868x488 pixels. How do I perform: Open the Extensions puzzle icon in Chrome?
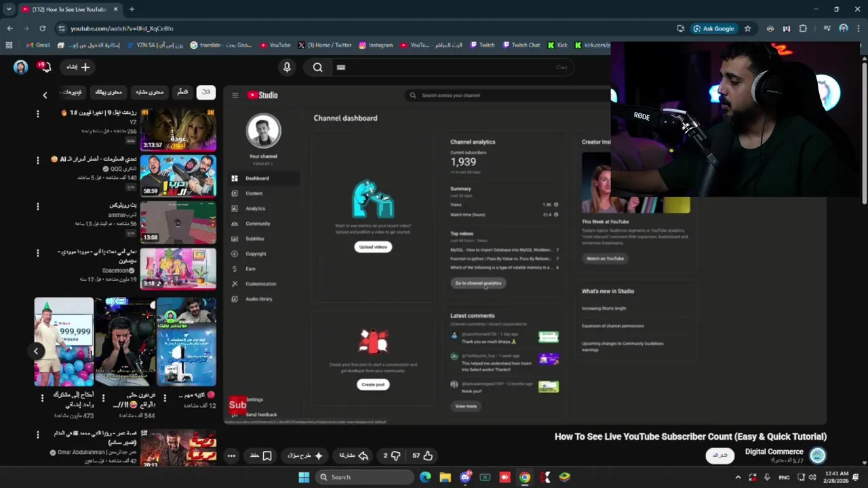tap(803, 28)
